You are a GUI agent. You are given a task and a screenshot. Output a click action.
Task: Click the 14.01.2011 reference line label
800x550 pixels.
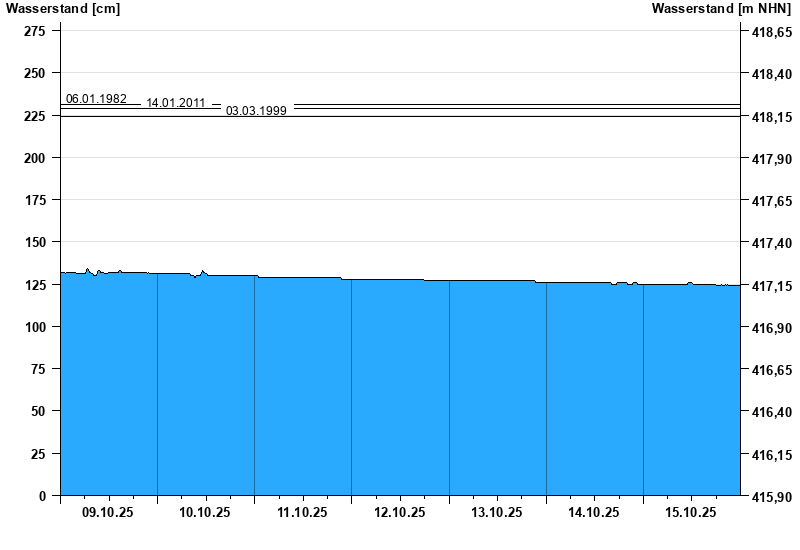pyautogui.click(x=176, y=103)
